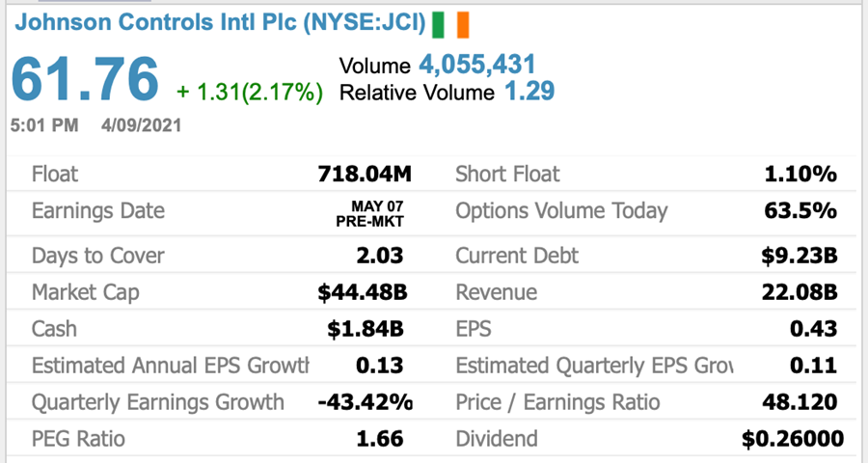The image size is (868, 463).
Task: Click the Quarterly Earnings Growth value -43.42%
Action: (x=365, y=402)
